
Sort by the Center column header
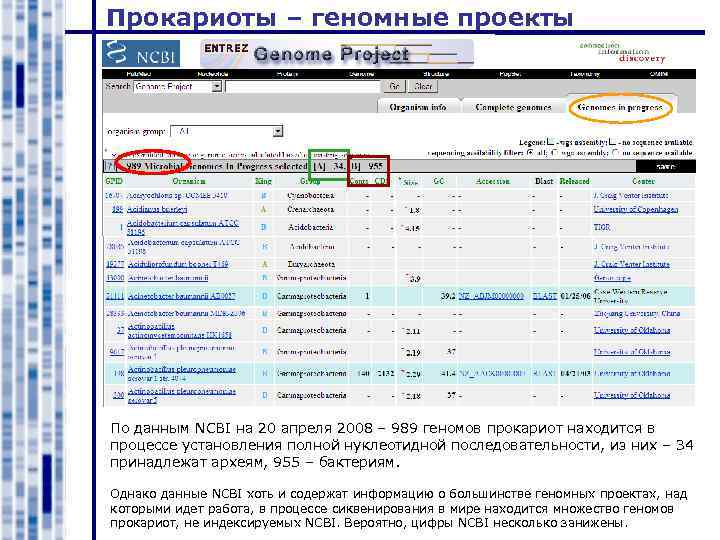tap(643, 181)
